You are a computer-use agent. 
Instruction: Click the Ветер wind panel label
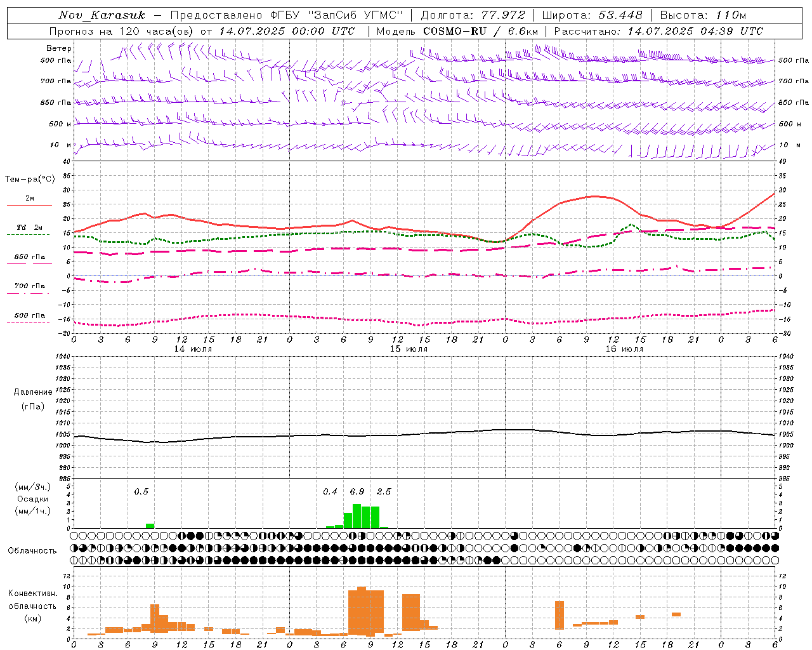click(x=59, y=48)
